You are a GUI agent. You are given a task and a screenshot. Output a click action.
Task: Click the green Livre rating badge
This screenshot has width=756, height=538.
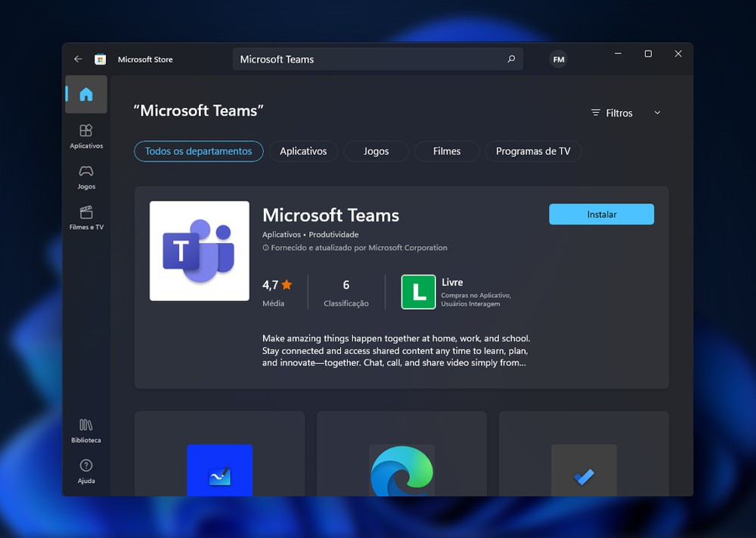pyautogui.click(x=419, y=292)
